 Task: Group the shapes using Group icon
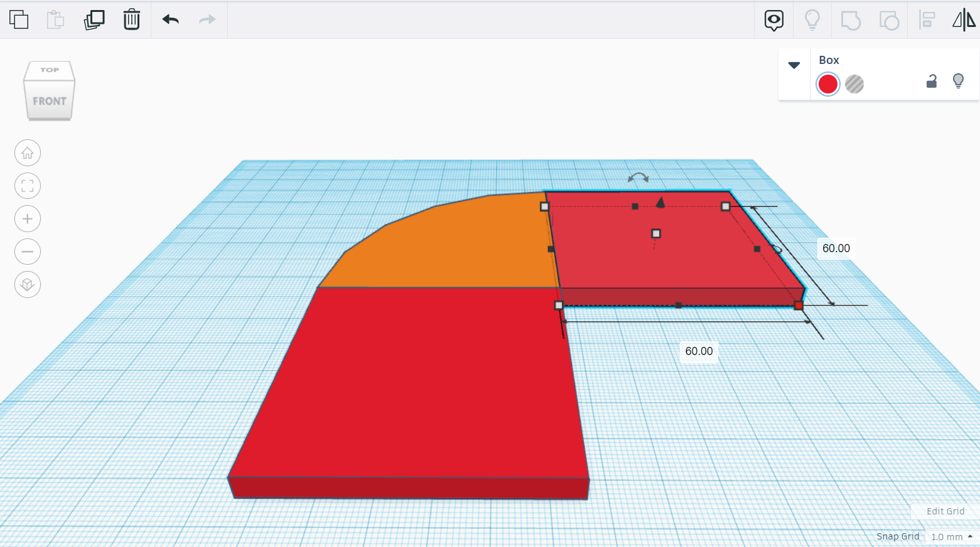pos(851,20)
